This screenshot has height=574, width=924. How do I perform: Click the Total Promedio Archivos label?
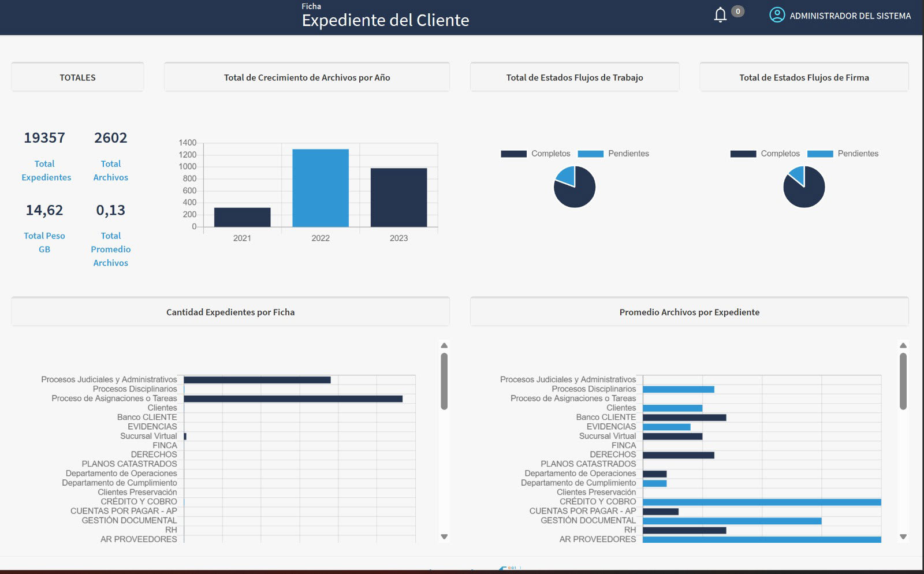coord(111,249)
